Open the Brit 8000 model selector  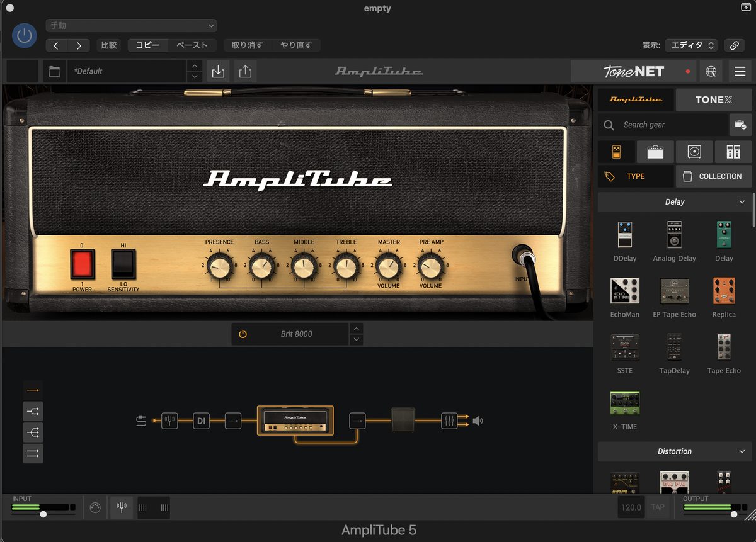pyautogui.click(x=296, y=334)
